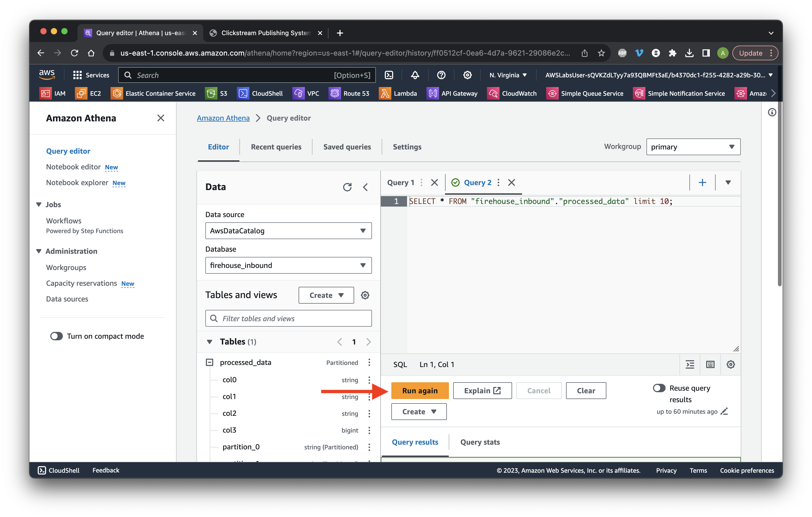Open AWS console settings gear

[467, 75]
